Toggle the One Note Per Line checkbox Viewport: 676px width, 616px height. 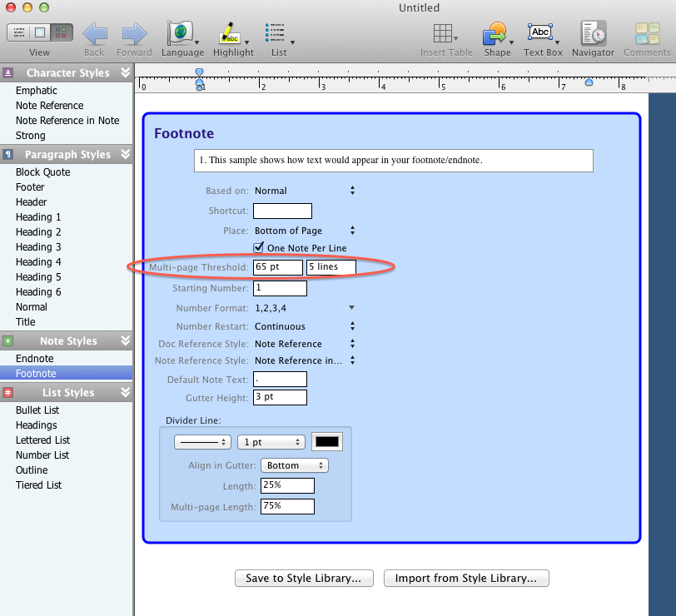[x=259, y=248]
